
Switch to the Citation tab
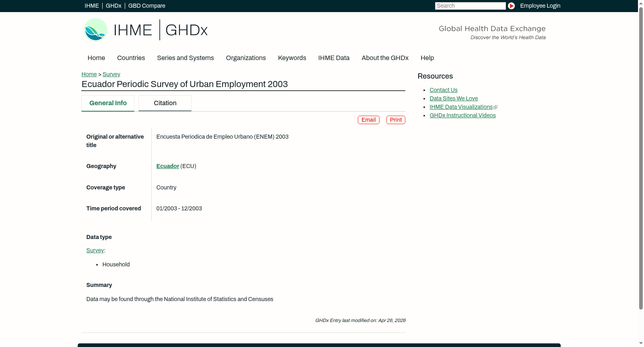[165, 103]
